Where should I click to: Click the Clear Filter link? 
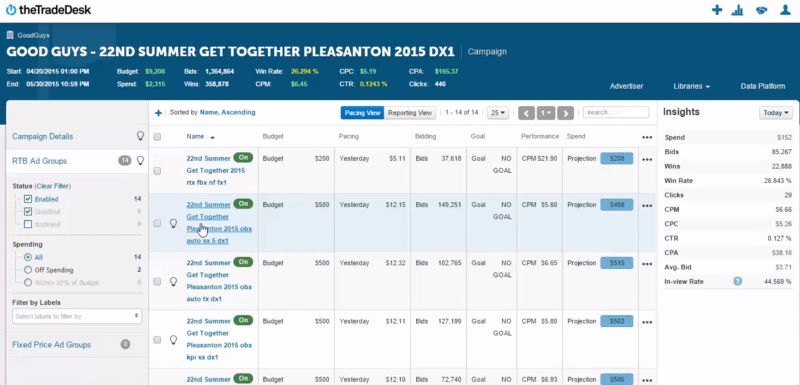pyautogui.click(x=53, y=186)
